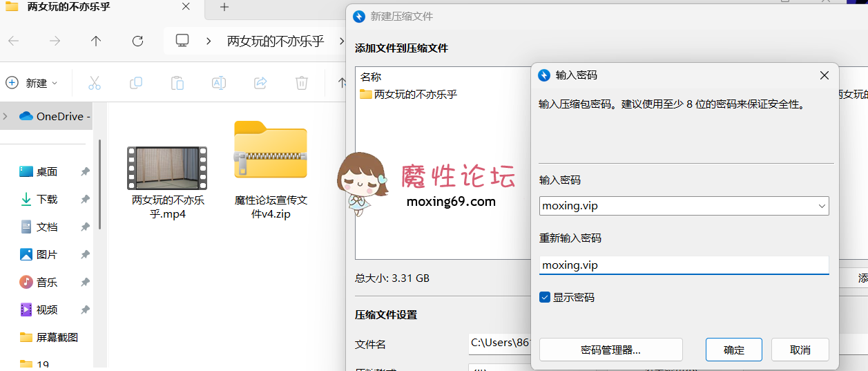Close the 两女玩的不亦乐乎 Explorer tab
This screenshot has width=868, height=371.
pyautogui.click(x=186, y=7)
